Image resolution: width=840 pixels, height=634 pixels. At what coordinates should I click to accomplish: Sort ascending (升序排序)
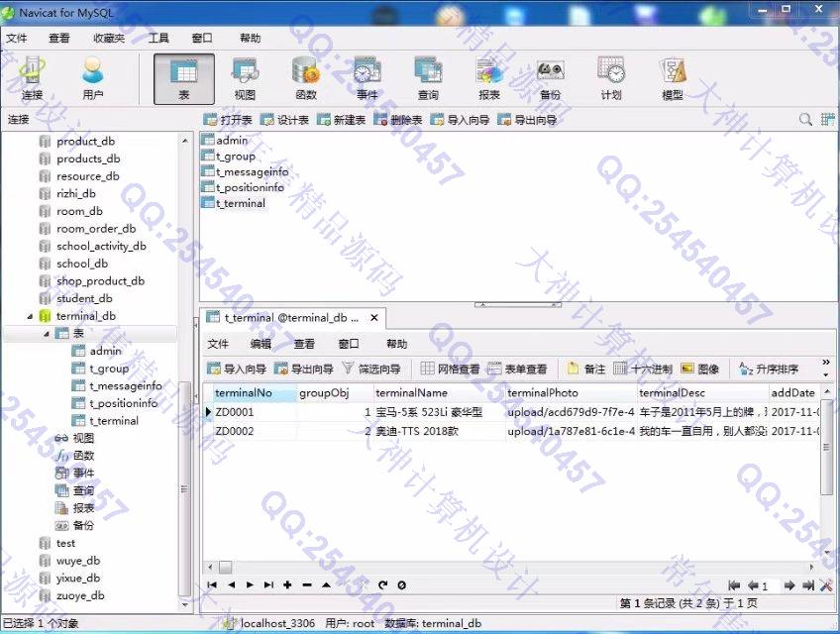pos(769,369)
